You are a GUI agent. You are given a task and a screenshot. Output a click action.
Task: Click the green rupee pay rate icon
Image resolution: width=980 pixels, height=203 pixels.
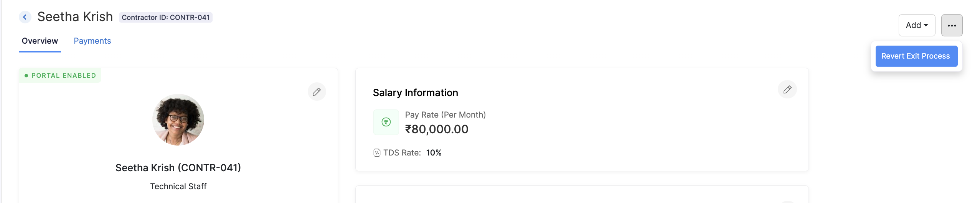click(386, 122)
